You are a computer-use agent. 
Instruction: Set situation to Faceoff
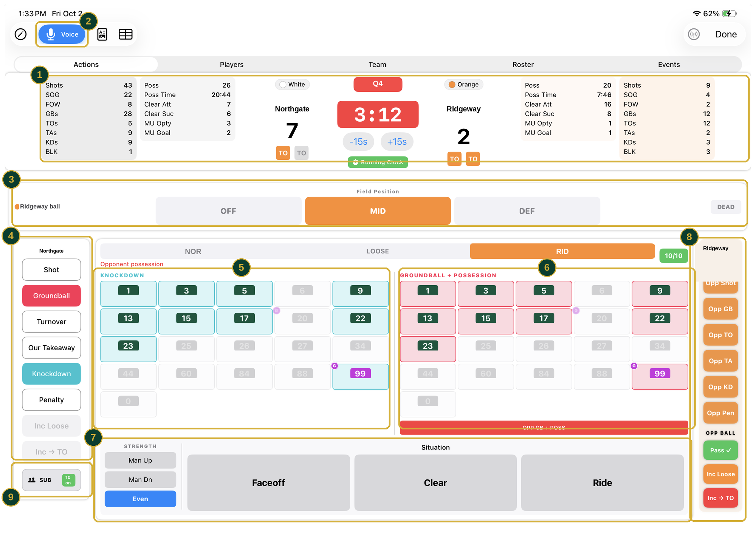(x=268, y=483)
